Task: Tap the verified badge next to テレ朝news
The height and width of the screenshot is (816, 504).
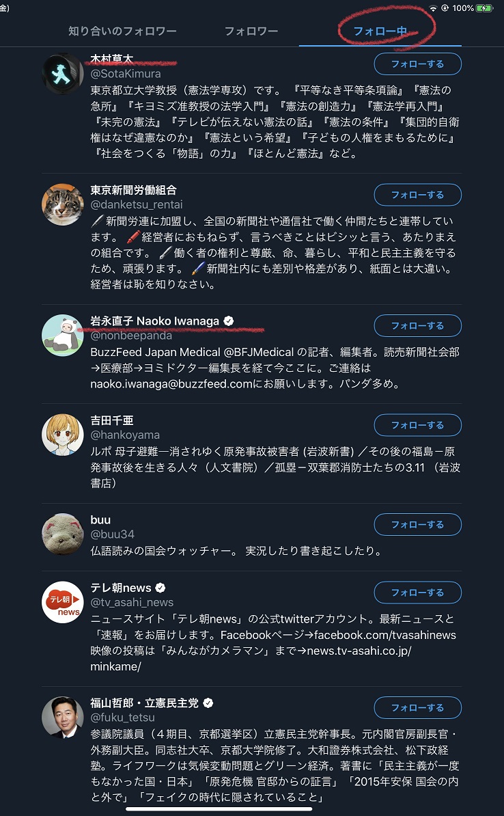Action: (x=160, y=588)
